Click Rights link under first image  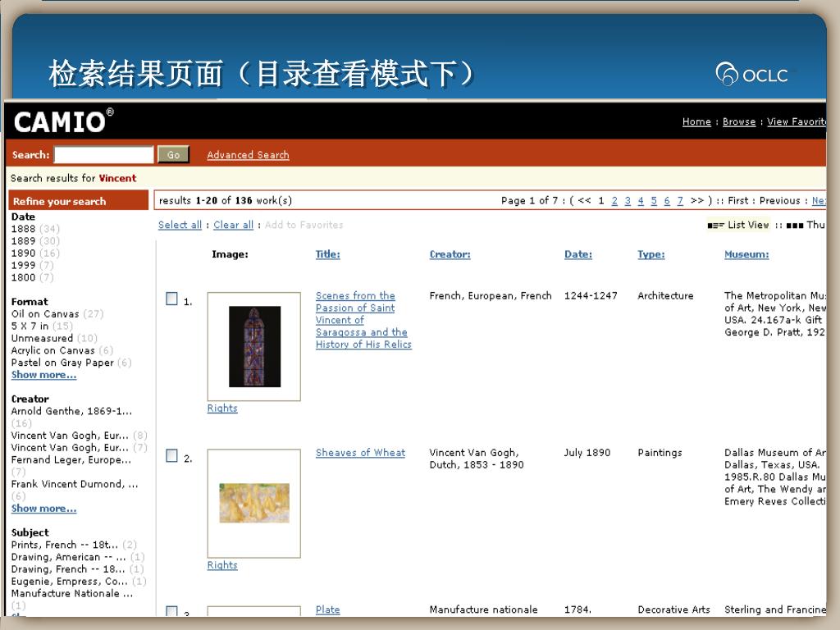(x=222, y=409)
